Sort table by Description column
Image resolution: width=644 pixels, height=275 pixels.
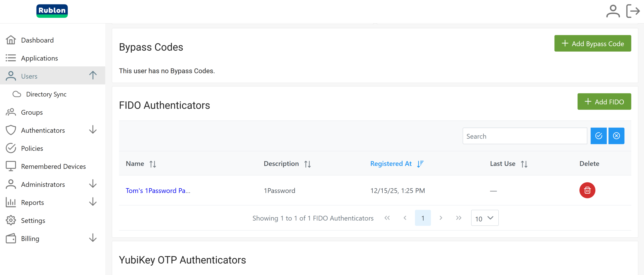pyautogui.click(x=307, y=164)
